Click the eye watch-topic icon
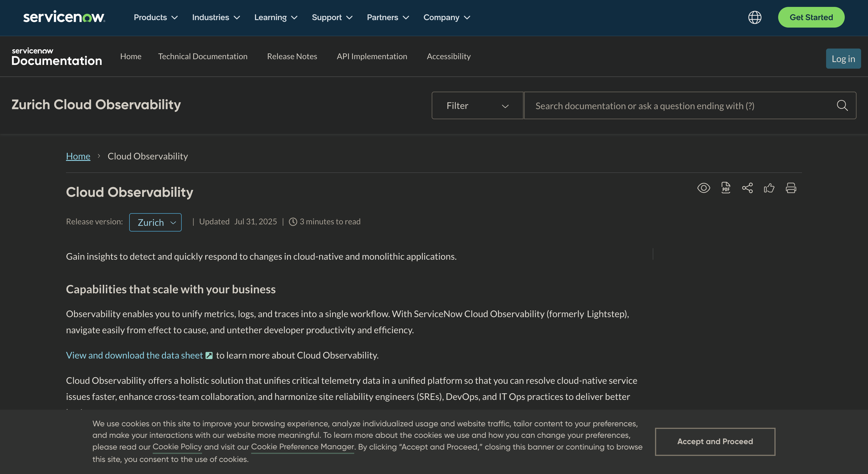 tap(703, 188)
